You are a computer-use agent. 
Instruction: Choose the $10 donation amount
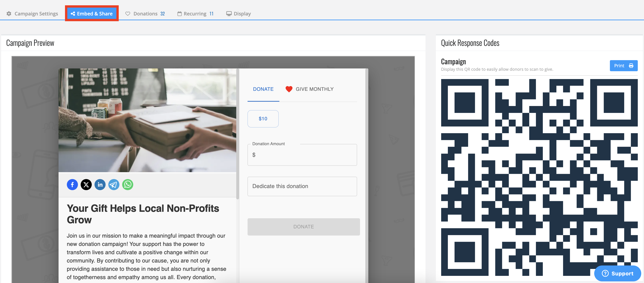click(x=263, y=119)
